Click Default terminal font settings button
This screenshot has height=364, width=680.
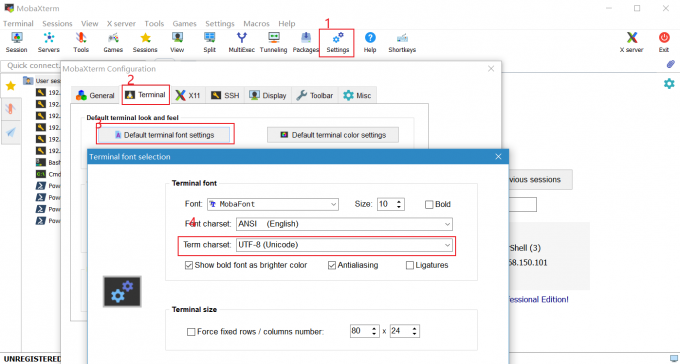coord(164,135)
